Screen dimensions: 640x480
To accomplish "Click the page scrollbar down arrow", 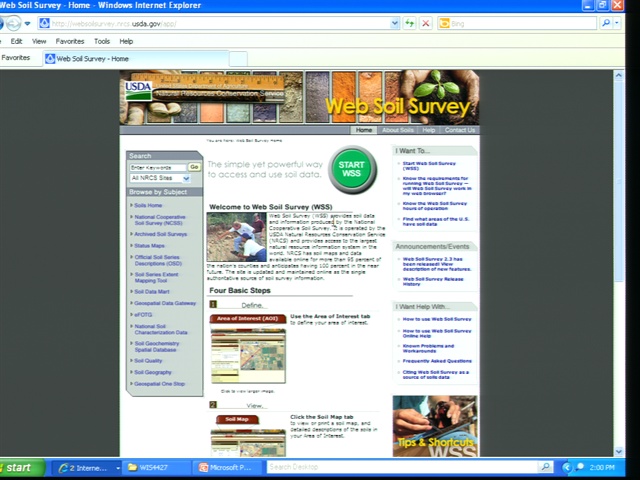I will pos(618,451).
